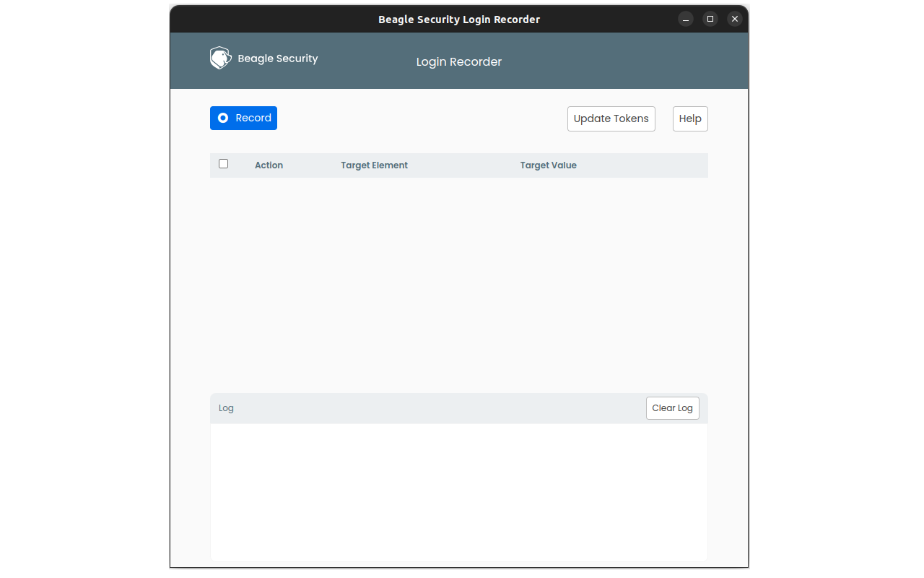Screen dimensions: 924x578
Task: Click the Action column header
Action: tap(269, 165)
